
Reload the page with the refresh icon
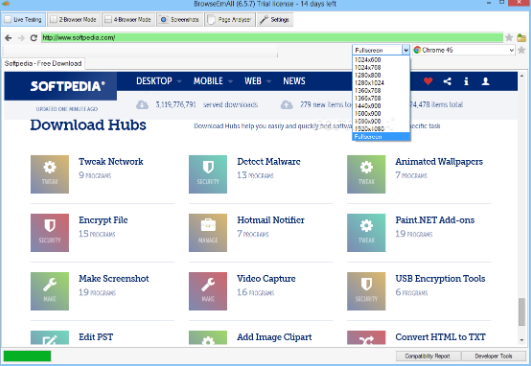click(x=34, y=38)
